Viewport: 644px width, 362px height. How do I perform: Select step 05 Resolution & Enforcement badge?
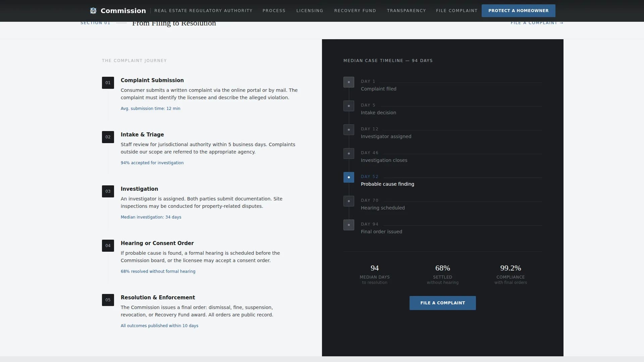click(x=108, y=300)
